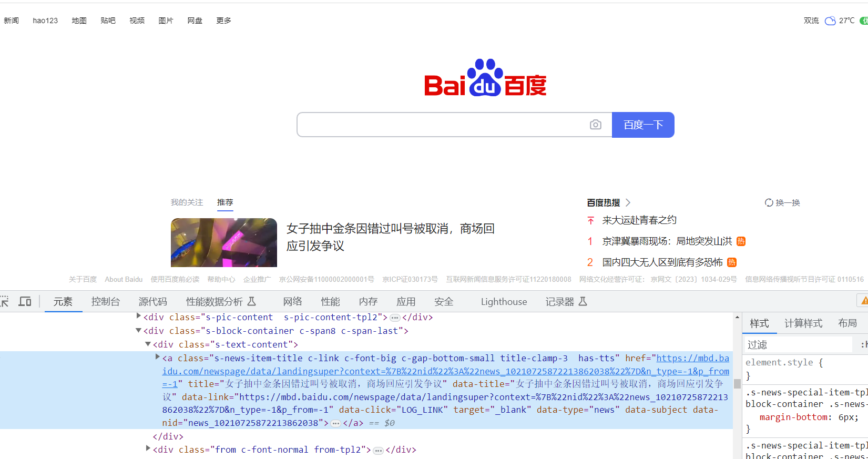Click the flask icon beside 性能数据分析

tap(251, 301)
